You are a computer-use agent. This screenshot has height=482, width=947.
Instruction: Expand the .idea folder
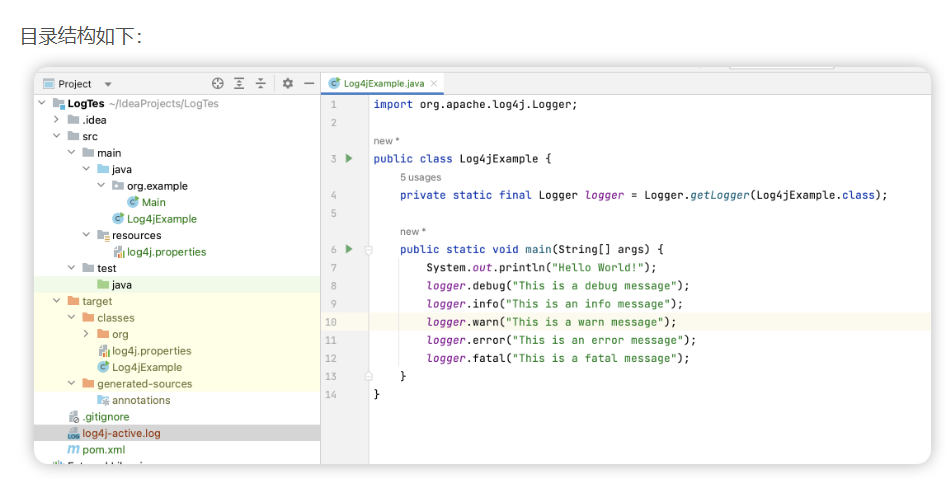56,120
